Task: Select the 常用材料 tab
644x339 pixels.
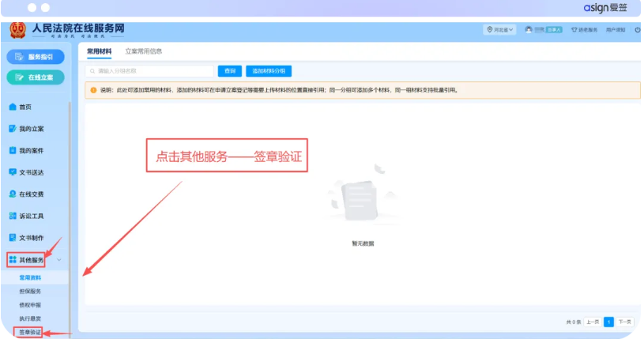Action: [99, 51]
